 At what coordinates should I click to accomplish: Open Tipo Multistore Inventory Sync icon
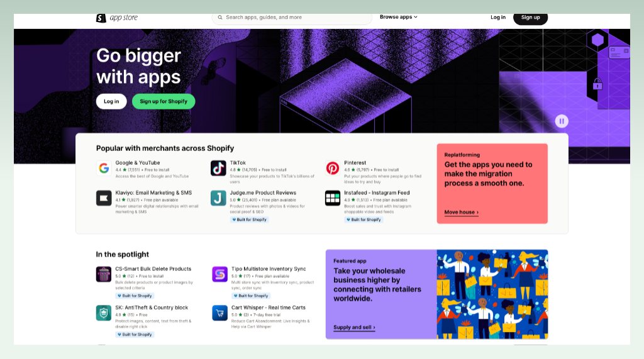point(219,274)
